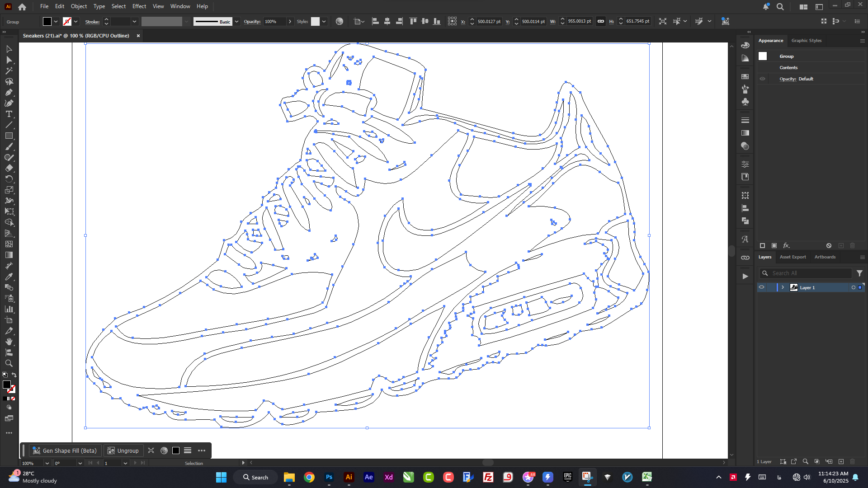The image size is (868, 488).
Task: Select the Artboard tool
Action: 9,320
